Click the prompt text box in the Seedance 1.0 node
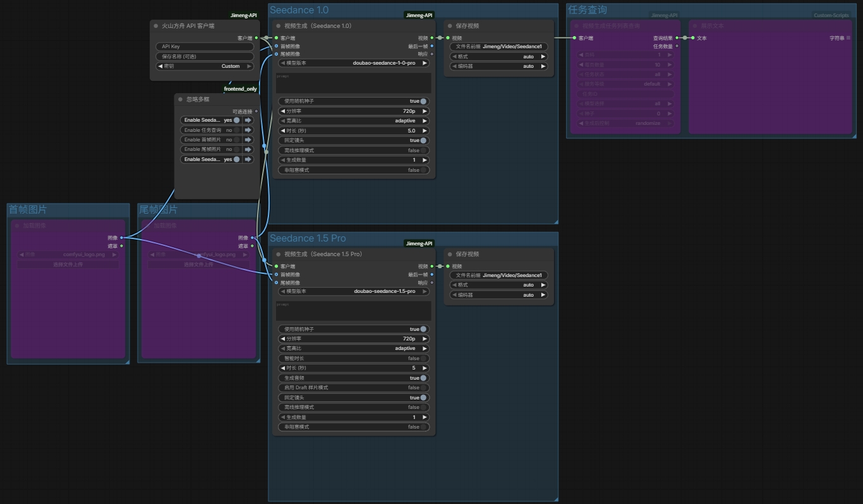The height and width of the screenshot is (504, 863). pos(353,83)
